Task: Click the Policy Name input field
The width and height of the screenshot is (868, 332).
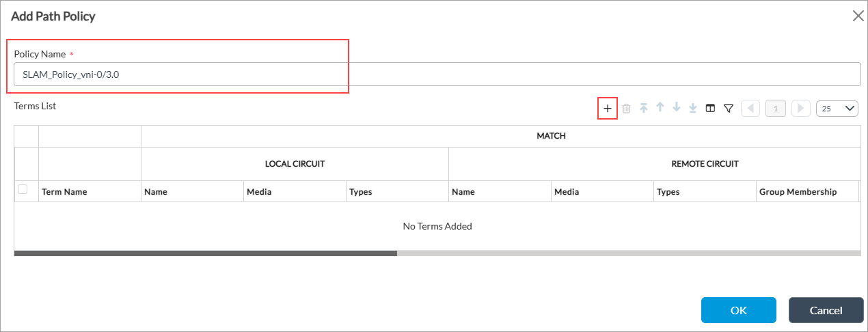Action: point(436,74)
